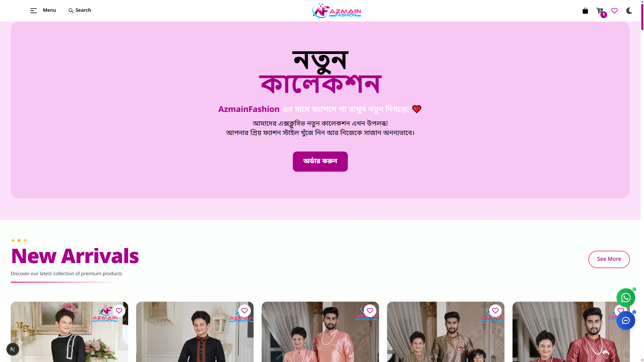Screen dimensions: 644x362
Task: Favorite the second product card
Action: pyautogui.click(x=245, y=311)
